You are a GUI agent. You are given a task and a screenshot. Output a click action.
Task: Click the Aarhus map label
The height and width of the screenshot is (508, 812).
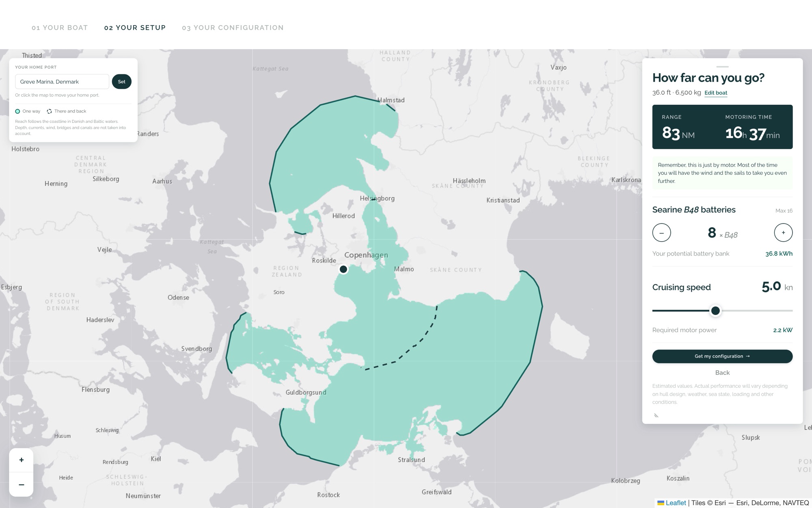[162, 181]
